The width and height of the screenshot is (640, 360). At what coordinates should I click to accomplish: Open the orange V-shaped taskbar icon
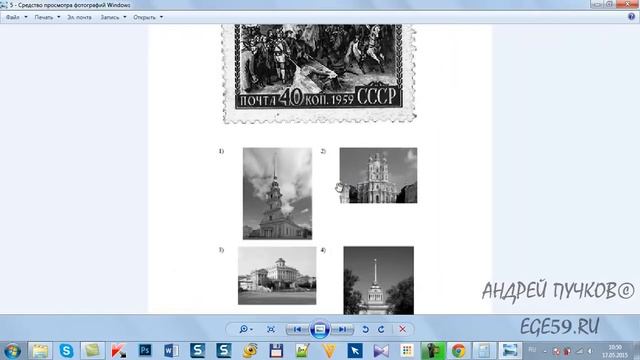[329, 351]
